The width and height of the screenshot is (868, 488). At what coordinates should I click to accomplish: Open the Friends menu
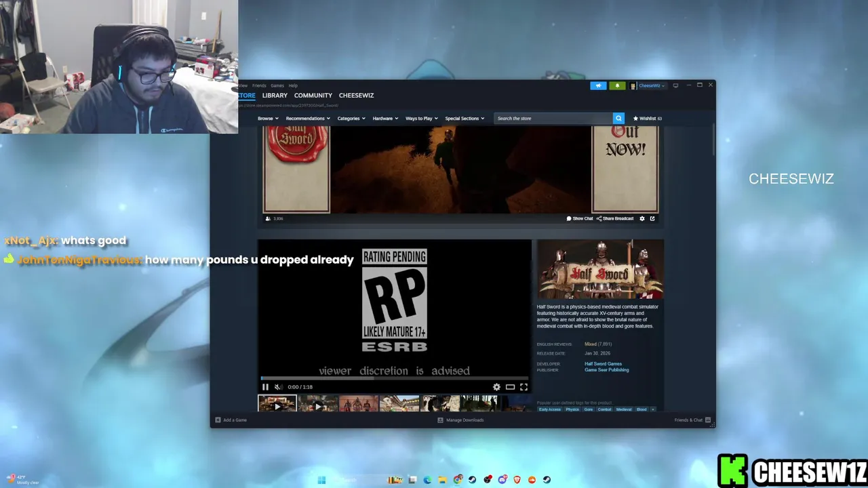[x=259, y=85]
